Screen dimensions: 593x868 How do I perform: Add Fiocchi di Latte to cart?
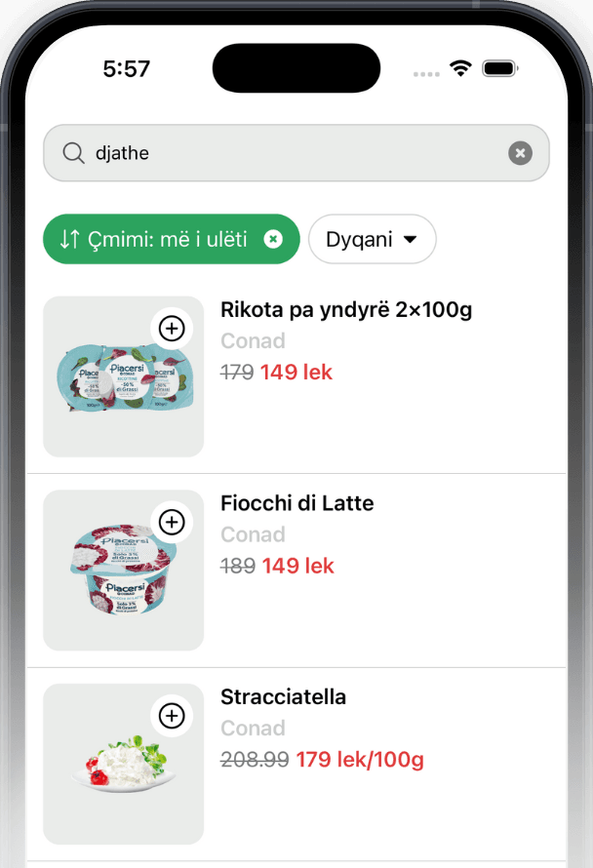(172, 522)
